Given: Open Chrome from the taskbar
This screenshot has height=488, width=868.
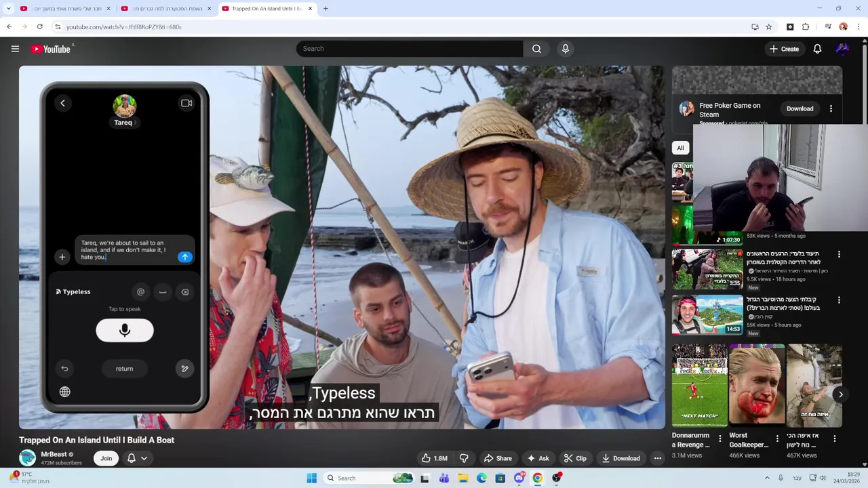Looking at the screenshot, I should (x=537, y=478).
